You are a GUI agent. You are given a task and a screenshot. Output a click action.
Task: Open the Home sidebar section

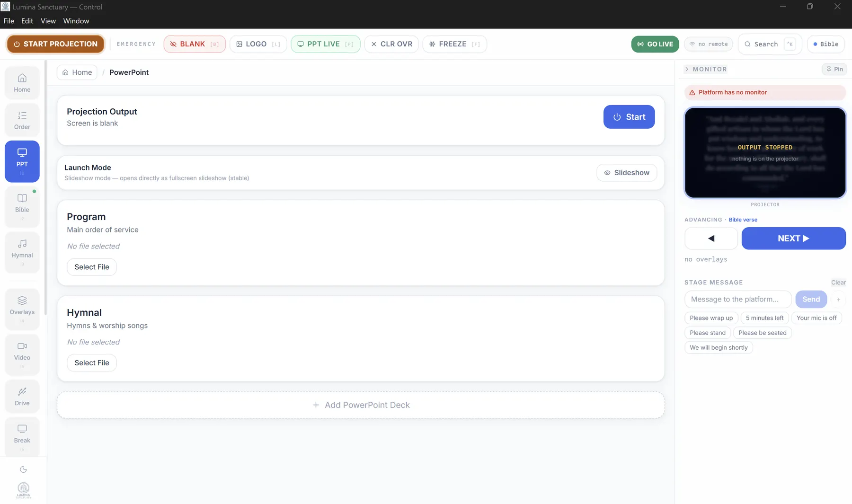(22, 83)
